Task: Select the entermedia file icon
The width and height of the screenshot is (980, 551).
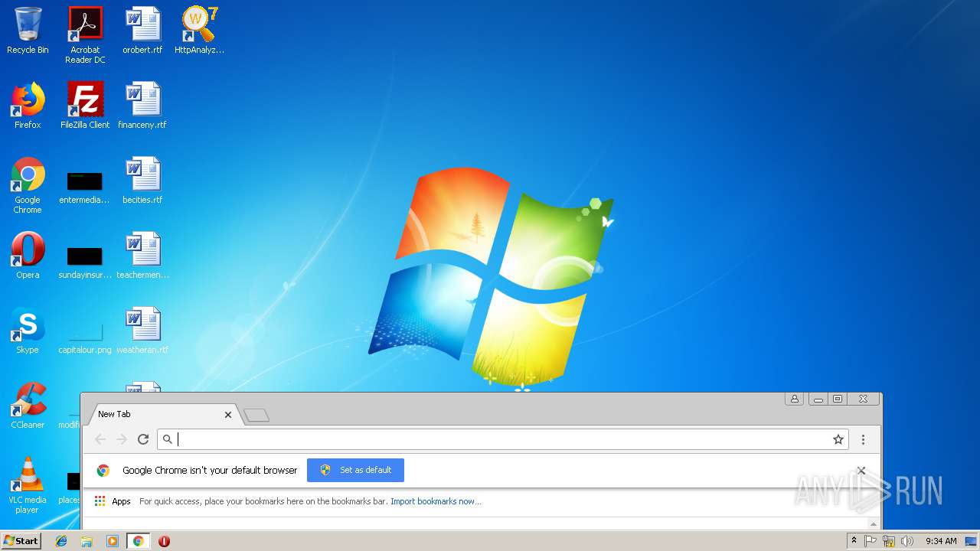Action: pos(84,187)
